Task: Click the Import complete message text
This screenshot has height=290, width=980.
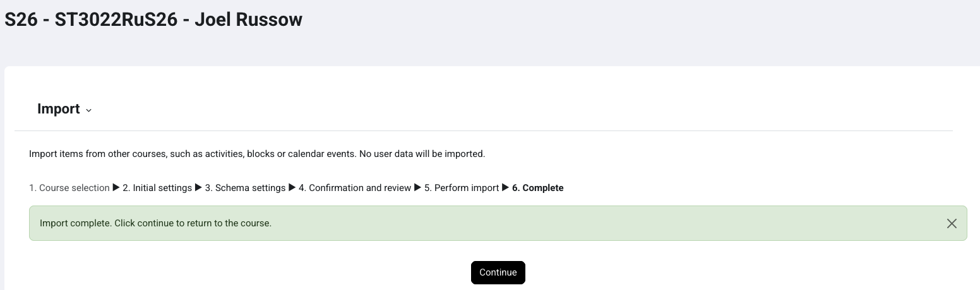Action: coord(155,223)
